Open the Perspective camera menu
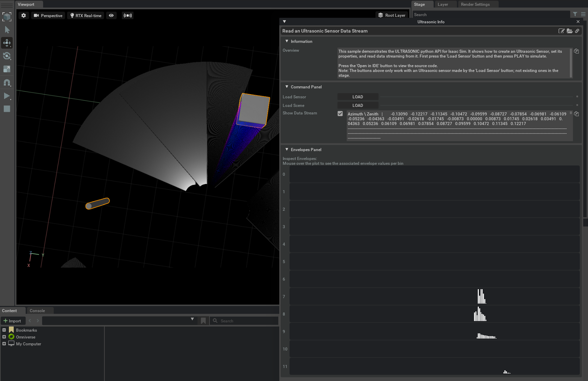The height and width of the screenshot is (381, 588). coord(48,15)
